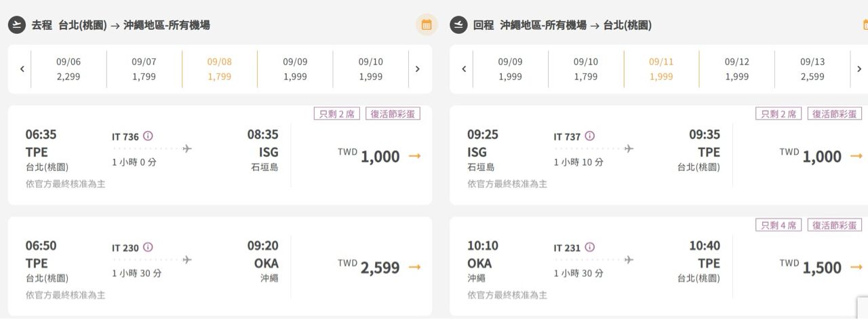Click info icon next to IT 231

coord(590,247)
